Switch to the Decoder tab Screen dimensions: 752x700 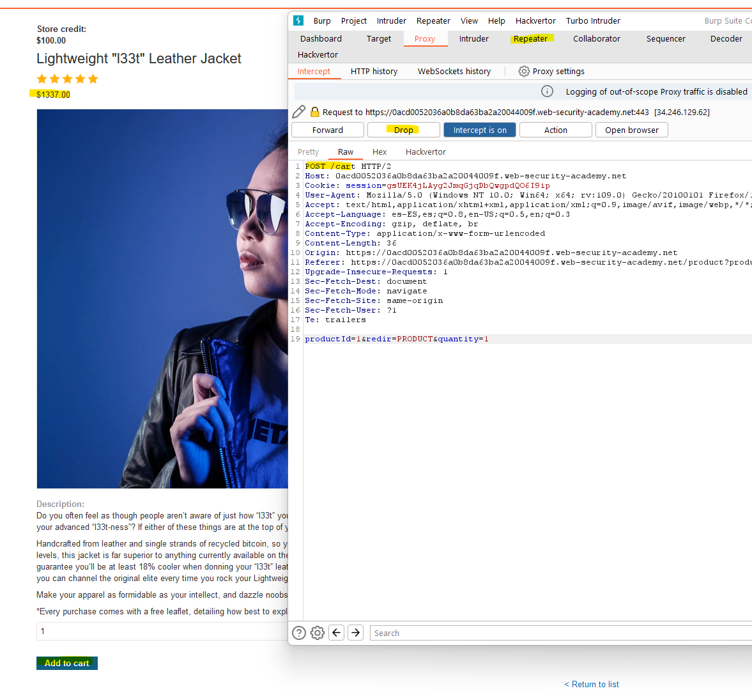coord(726,39)
